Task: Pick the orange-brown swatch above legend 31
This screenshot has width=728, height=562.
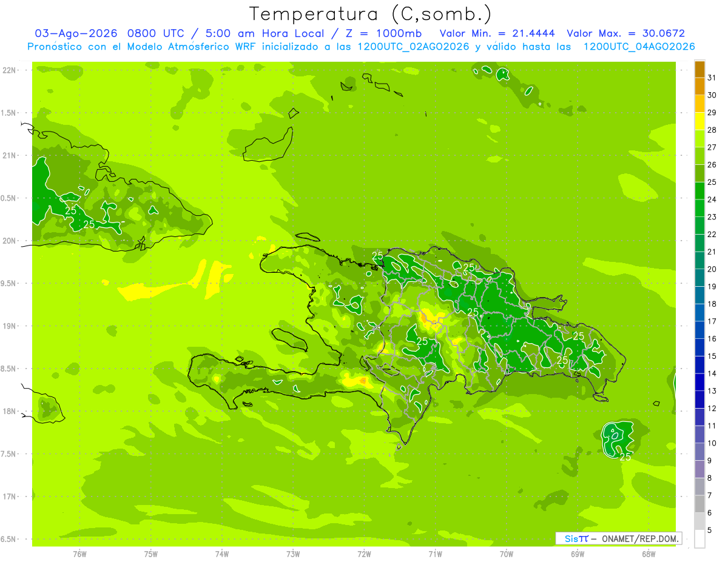Action: 699,69
